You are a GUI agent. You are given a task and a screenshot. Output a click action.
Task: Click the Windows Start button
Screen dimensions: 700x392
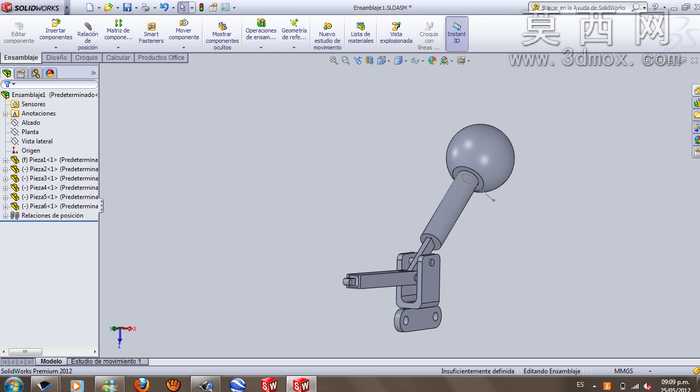coord(13,384)
